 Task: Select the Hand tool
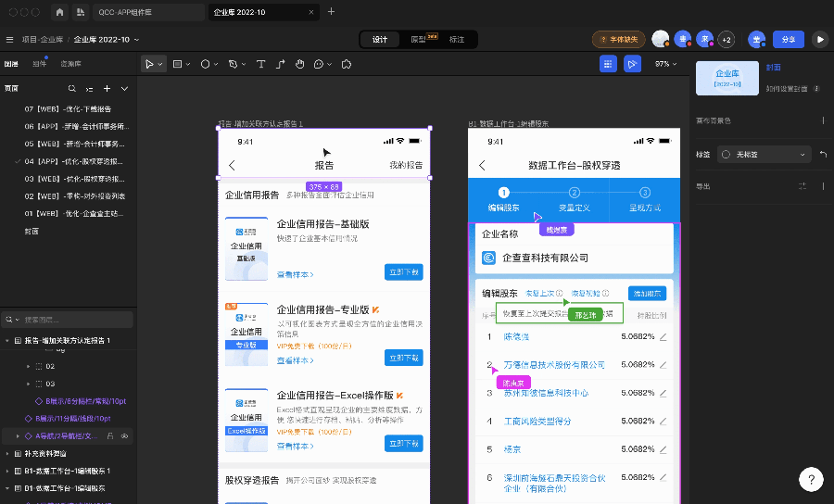(299, 64)
